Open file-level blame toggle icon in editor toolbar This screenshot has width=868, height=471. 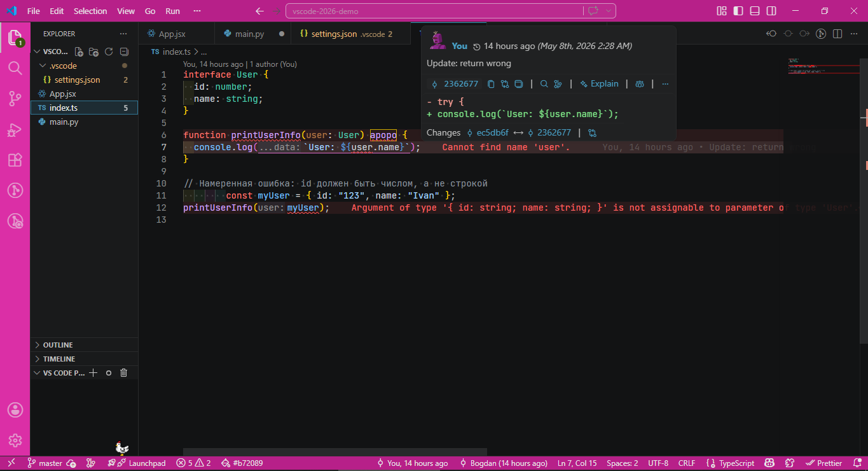click(x=821, y=34)
